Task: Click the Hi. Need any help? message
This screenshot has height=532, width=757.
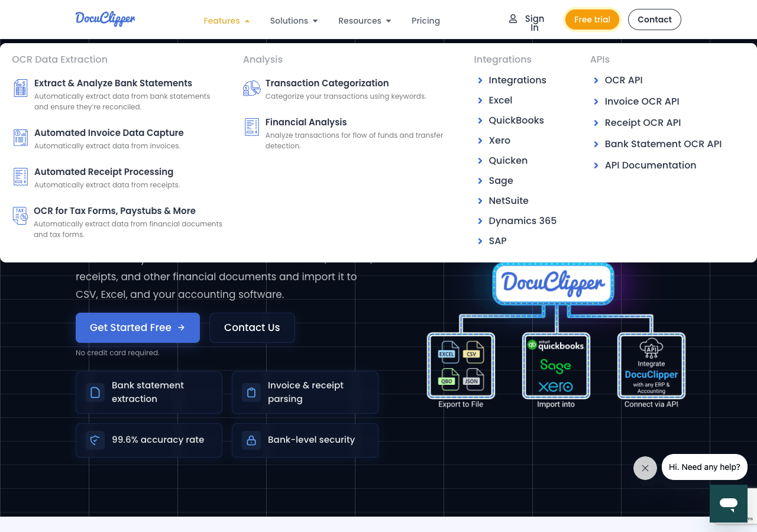Action: (704, 467)
